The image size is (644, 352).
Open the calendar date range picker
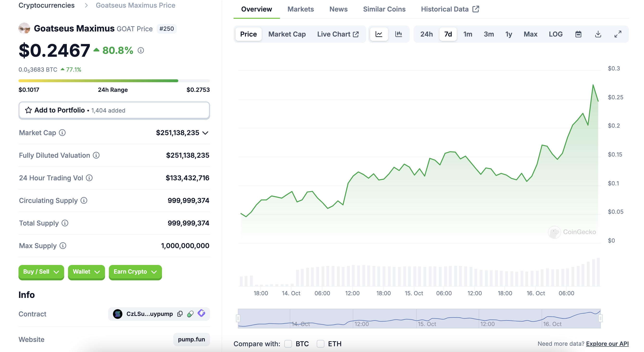[578, 34]
